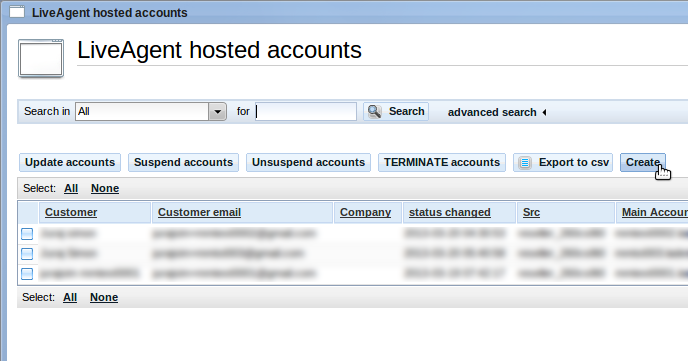Screen dimensions: 688x361
Task: Click the Suspend accounts button
Action: pos(183,162)
